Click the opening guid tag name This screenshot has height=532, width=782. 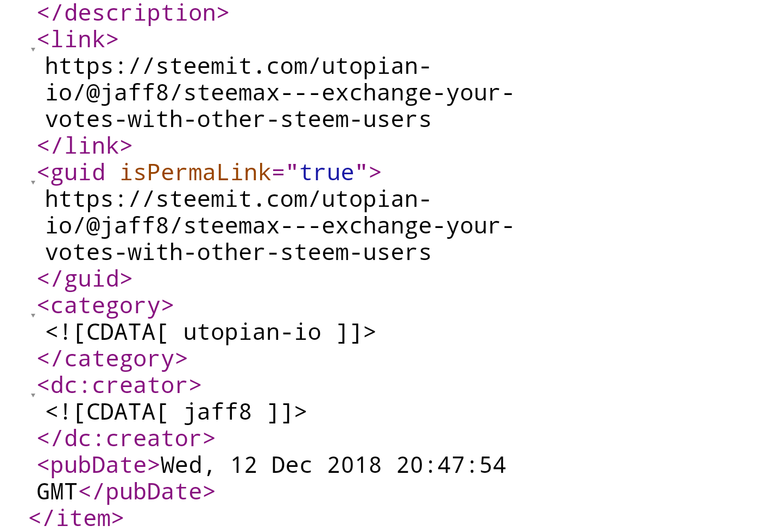78,173
